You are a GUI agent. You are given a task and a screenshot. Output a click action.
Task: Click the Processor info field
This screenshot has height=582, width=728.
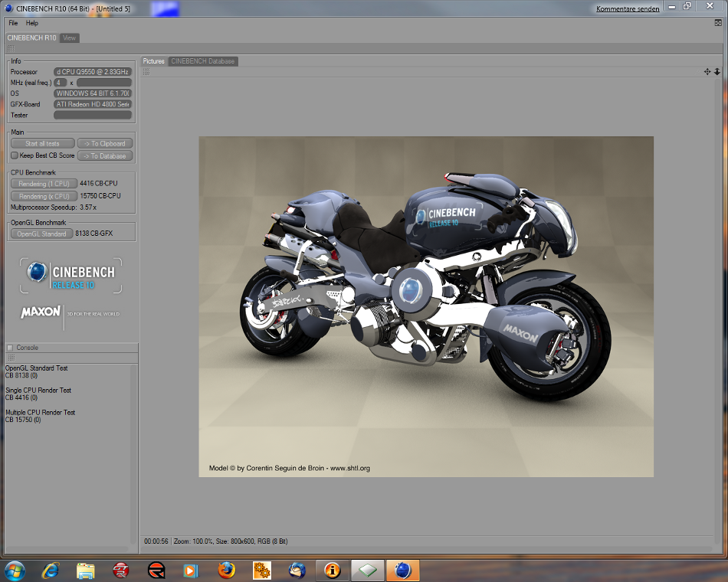pos(93,72)
